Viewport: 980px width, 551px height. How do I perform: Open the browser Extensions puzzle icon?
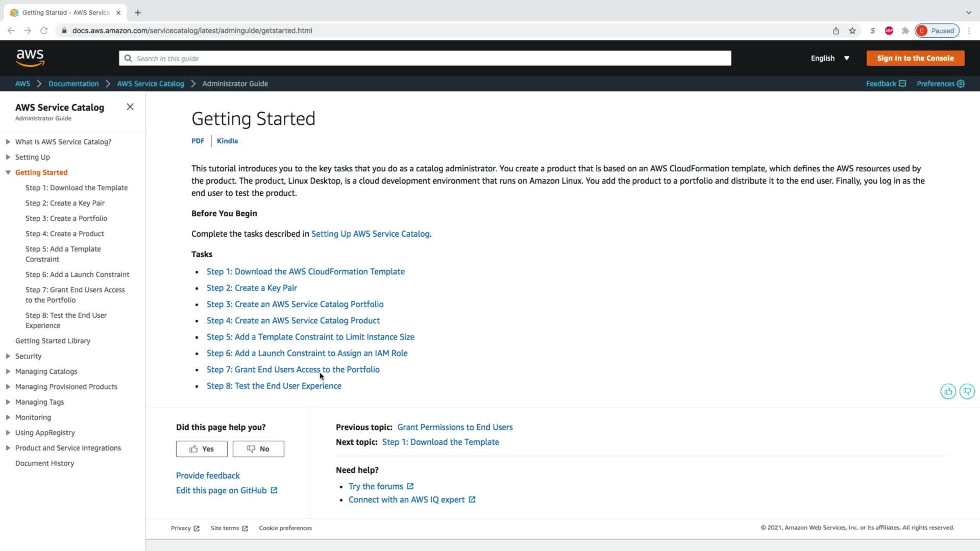click(x=905, y=31)
